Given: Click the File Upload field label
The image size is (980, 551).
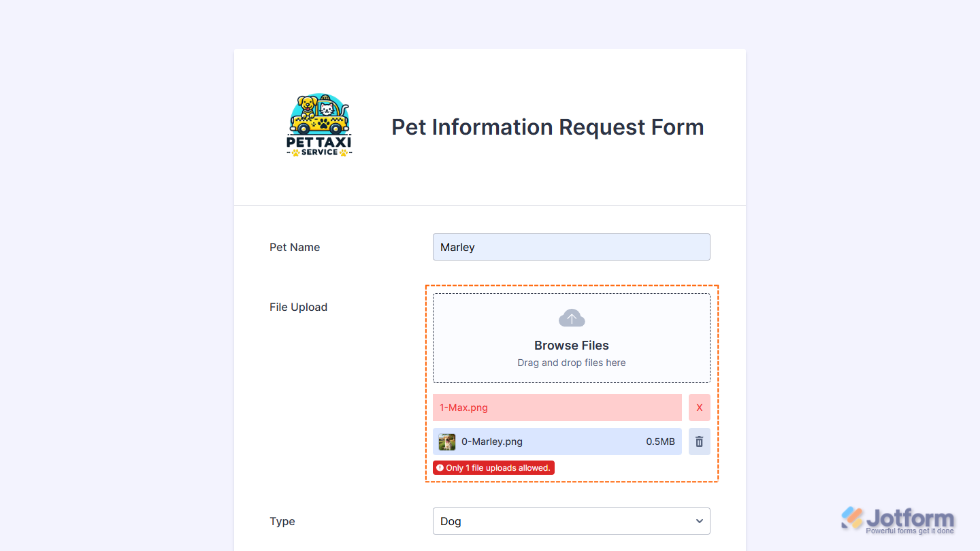Looking at the screenshot, I should coord(298,307).
